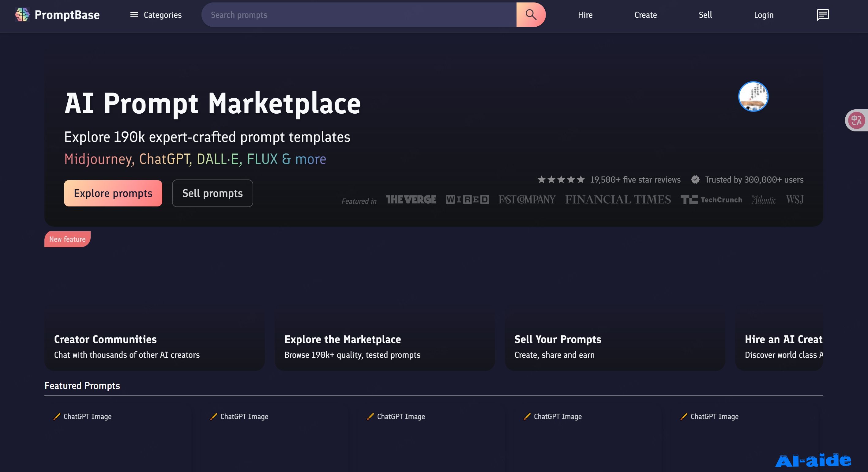
Task: Click the PromptBase brain logo icon
Action: point(22,15)
